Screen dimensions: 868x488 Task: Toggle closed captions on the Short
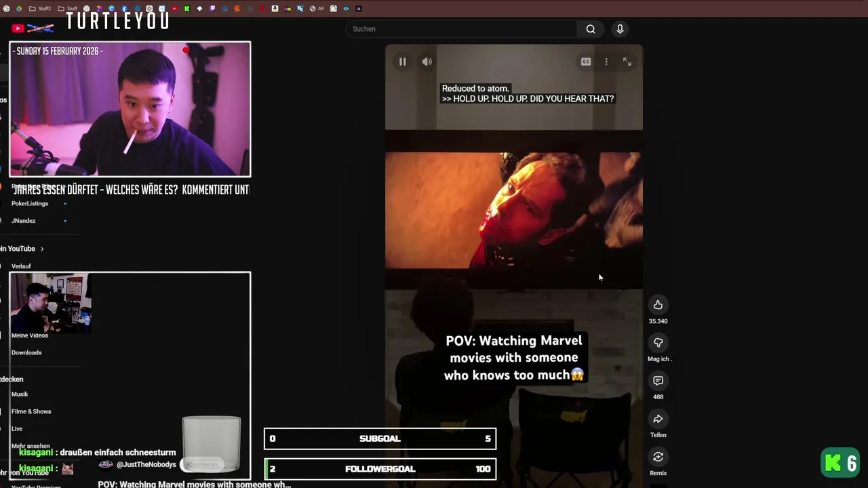click(586, 62)
